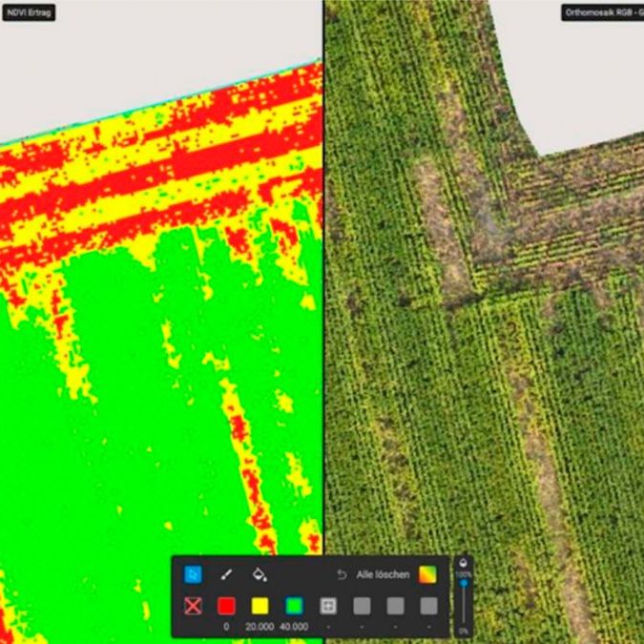Select the pointer selection tool

(193, 574)
